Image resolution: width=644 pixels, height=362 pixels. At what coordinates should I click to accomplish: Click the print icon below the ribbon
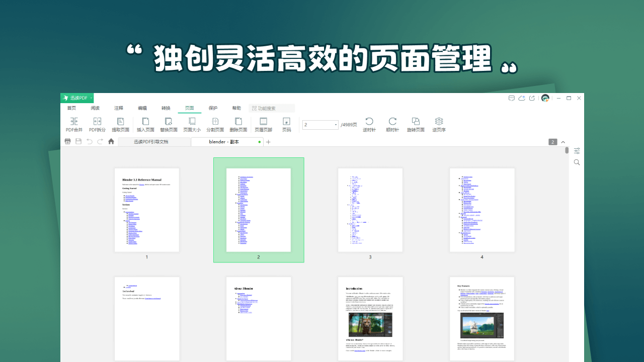point(67,141)
